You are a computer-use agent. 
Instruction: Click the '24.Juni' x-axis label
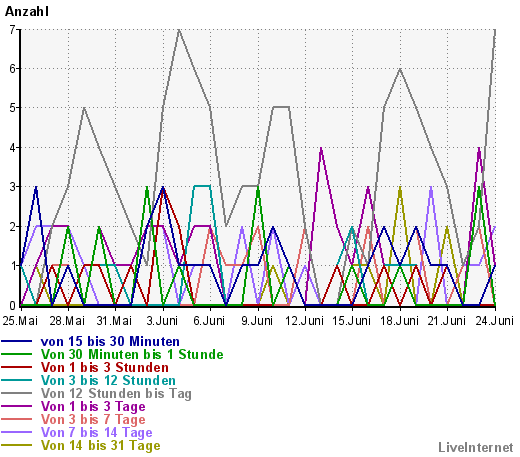(494, 321)
